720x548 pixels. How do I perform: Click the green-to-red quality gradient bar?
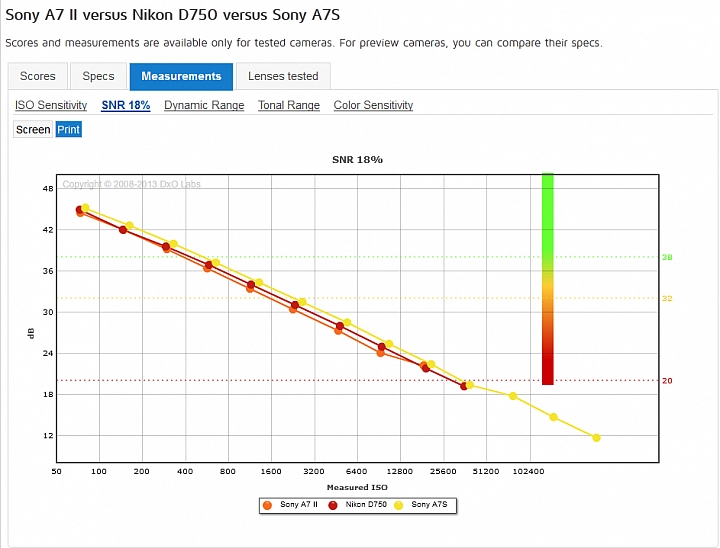coord(548,279)
